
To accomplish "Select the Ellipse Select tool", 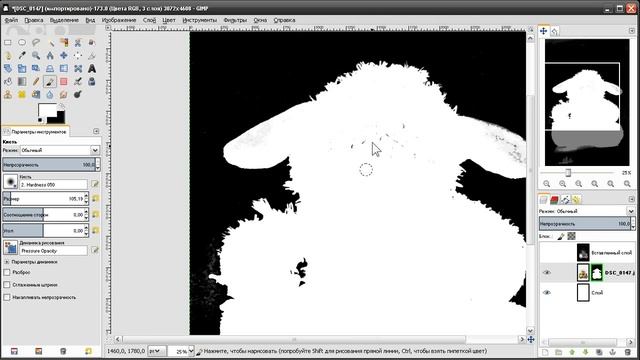I will pyautogui.click(x=22, y=42).
